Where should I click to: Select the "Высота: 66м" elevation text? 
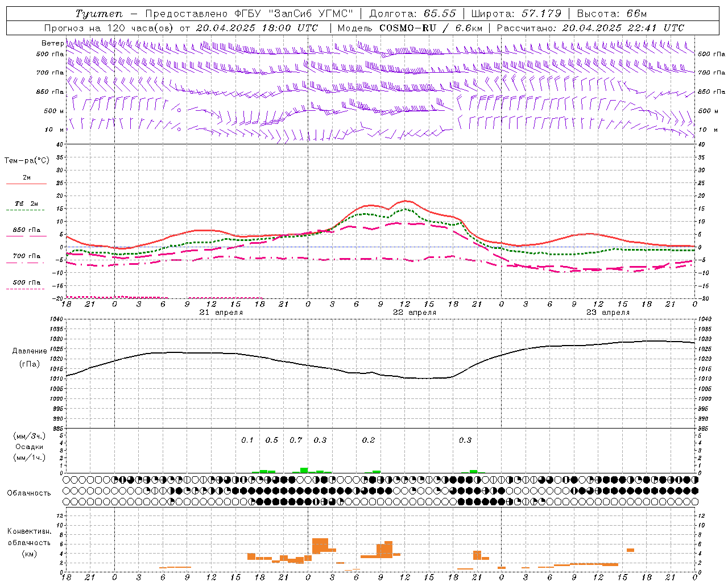[612, 14]
